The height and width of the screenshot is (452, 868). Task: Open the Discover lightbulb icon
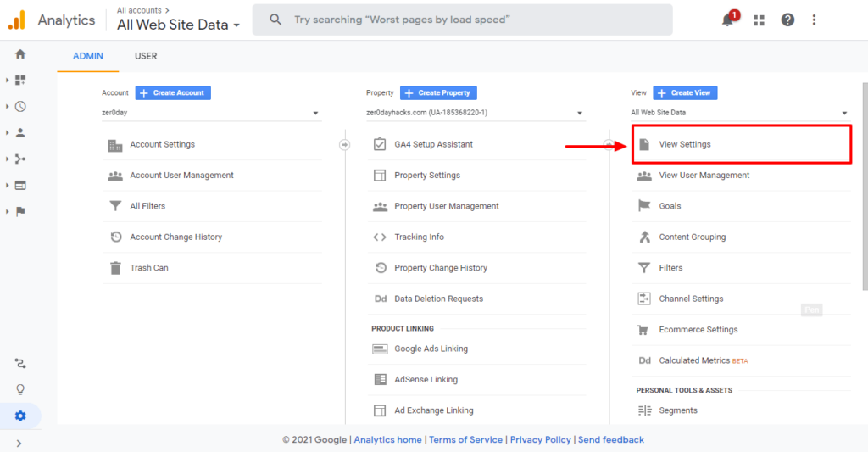[x=20, y=389]
